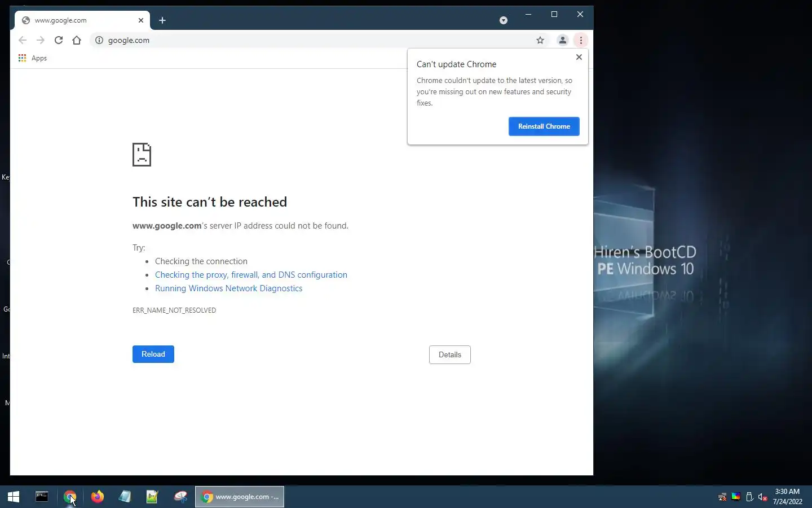Open the Chrome profile avatar menu
The image size is (812, 508).
pos(562,40)
